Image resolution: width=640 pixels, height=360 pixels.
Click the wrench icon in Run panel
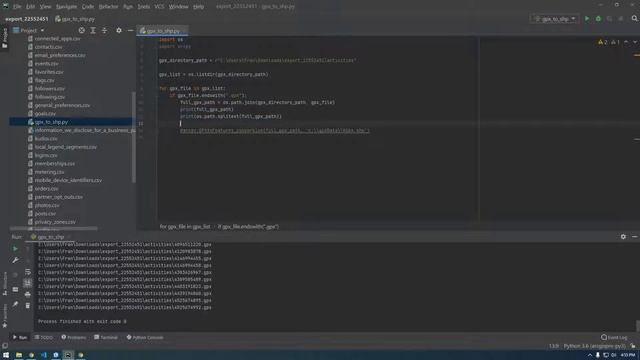click(15, 260)
